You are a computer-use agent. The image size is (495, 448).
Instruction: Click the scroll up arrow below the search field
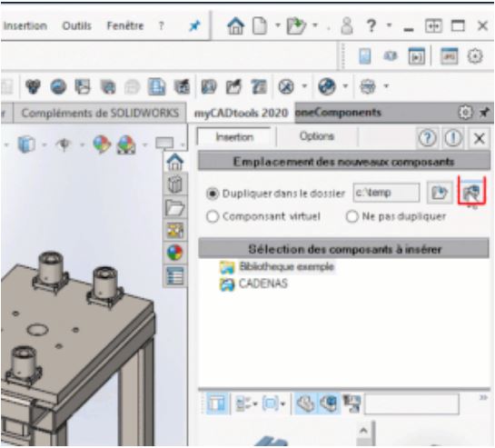click(x=363, y=431)
